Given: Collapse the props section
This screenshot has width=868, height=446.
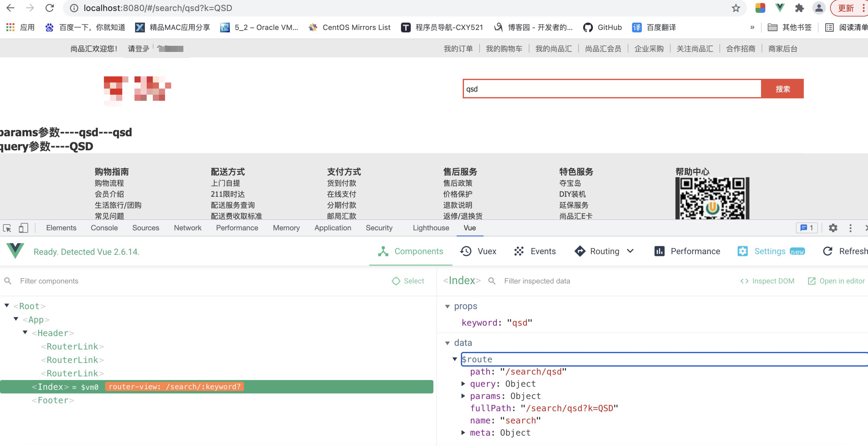Looking at the screenshot, I should point(447,306).
